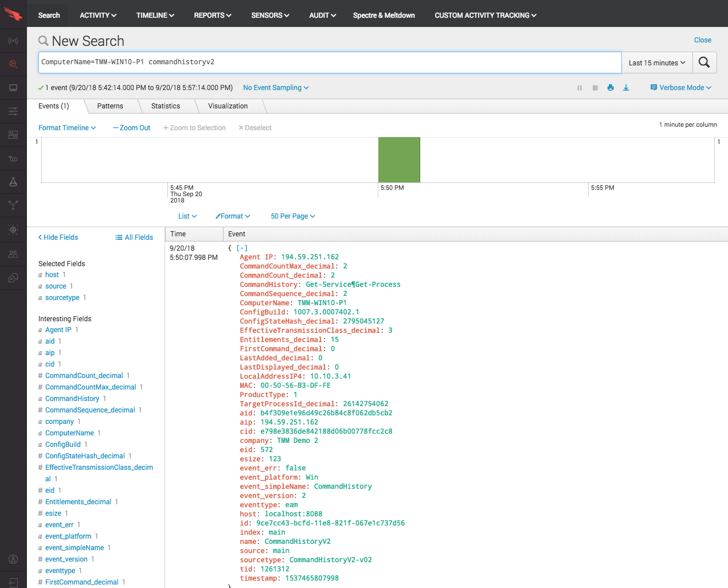728x588 pixels.
Task: Click the Entitlements_decimal interesting field
Action: 79,502
